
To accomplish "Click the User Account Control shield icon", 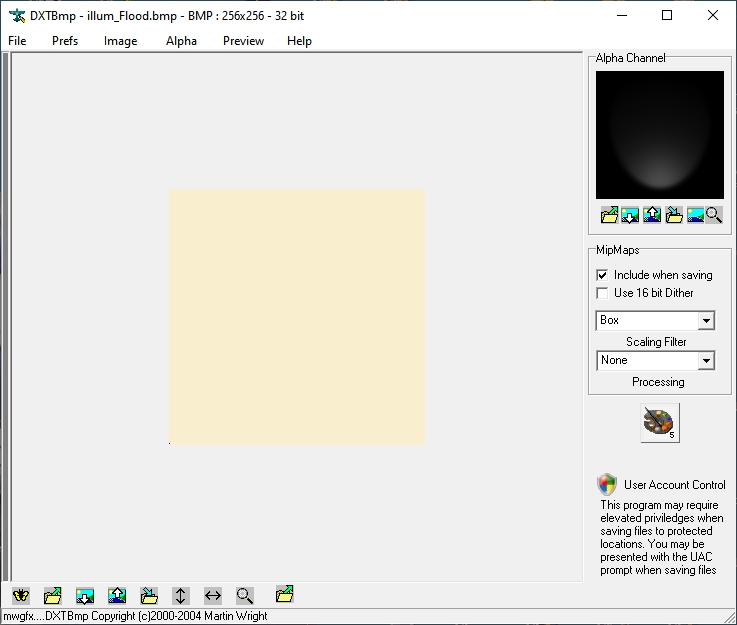I will 607,484.
